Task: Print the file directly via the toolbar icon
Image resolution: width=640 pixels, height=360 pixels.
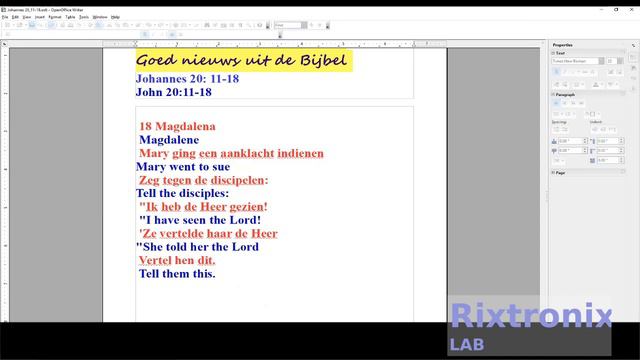Action: 70,25
